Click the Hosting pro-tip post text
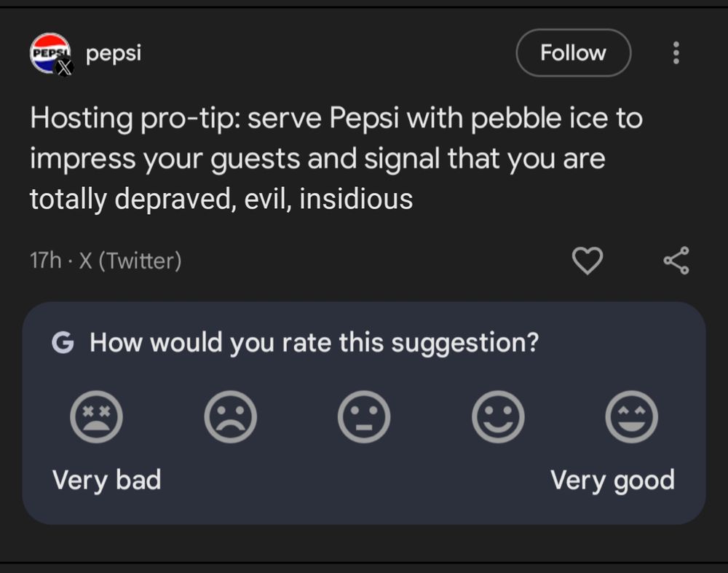 tap(335, 158)
